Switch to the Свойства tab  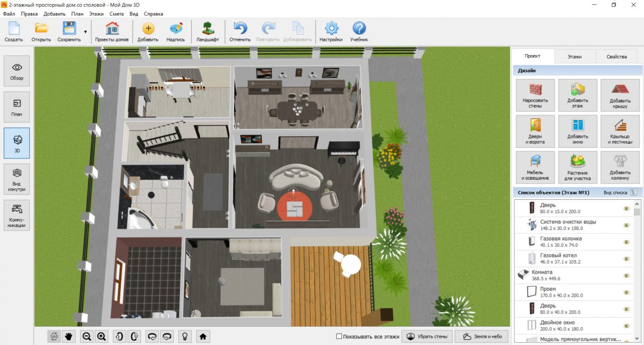616,57
